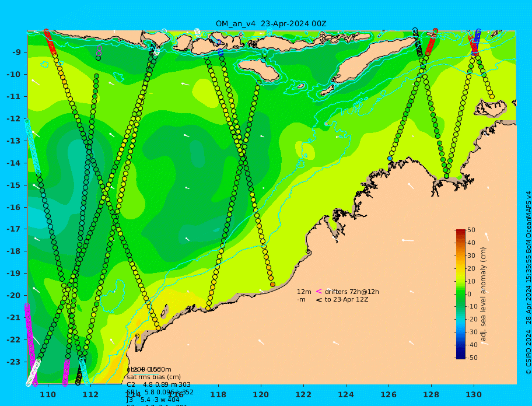Click longitude axis label '130'
This screenshot has height=406, width=532.
[x=474, y=395]
